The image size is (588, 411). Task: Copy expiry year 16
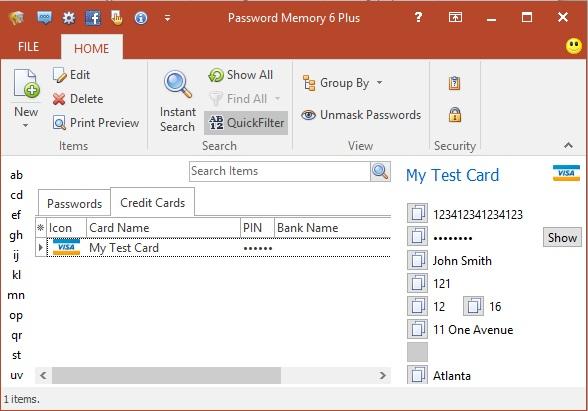pyautogui.click(x=474, y=306)
